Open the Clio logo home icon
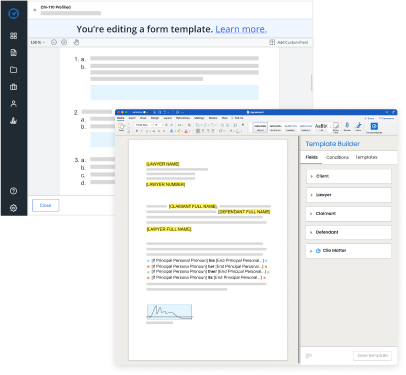The height and width of the screenshot is (375, 406). pos(14,14)
